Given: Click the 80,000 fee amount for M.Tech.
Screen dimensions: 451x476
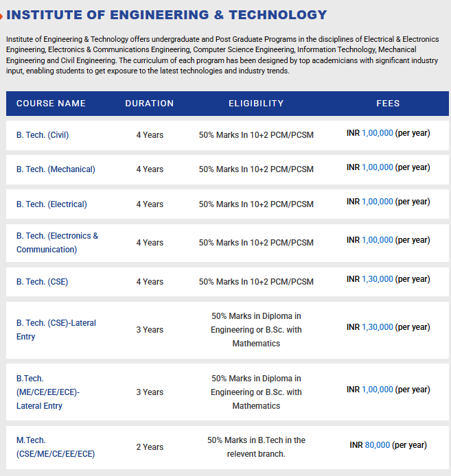Looking at the screenshot, I should pos(379,445).
